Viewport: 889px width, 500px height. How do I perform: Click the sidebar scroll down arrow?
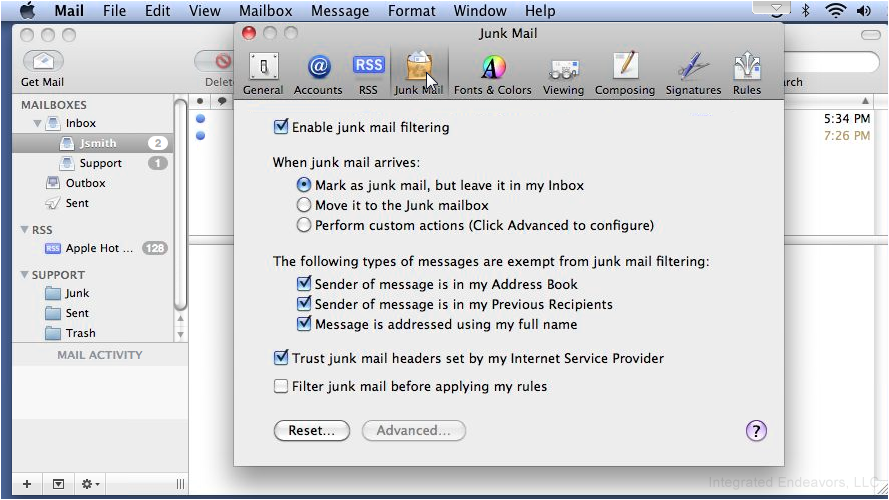click(x=180, y=334)
